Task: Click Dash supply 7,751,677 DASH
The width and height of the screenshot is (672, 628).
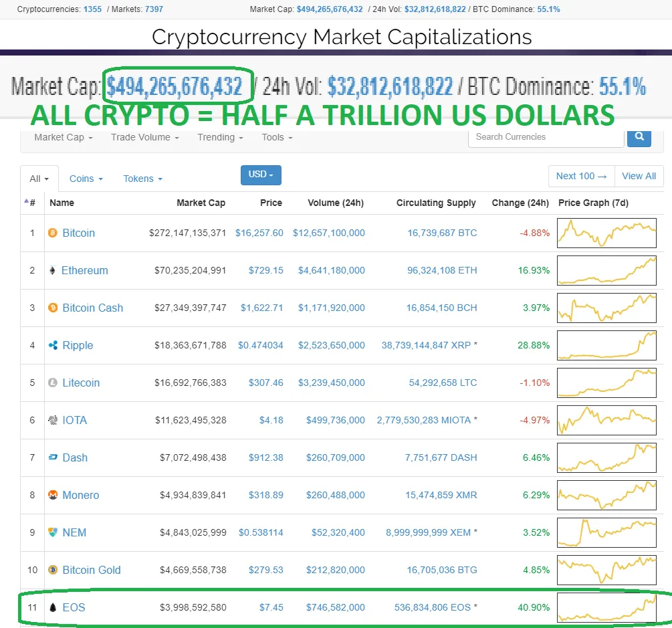Action: click(441, 457)
